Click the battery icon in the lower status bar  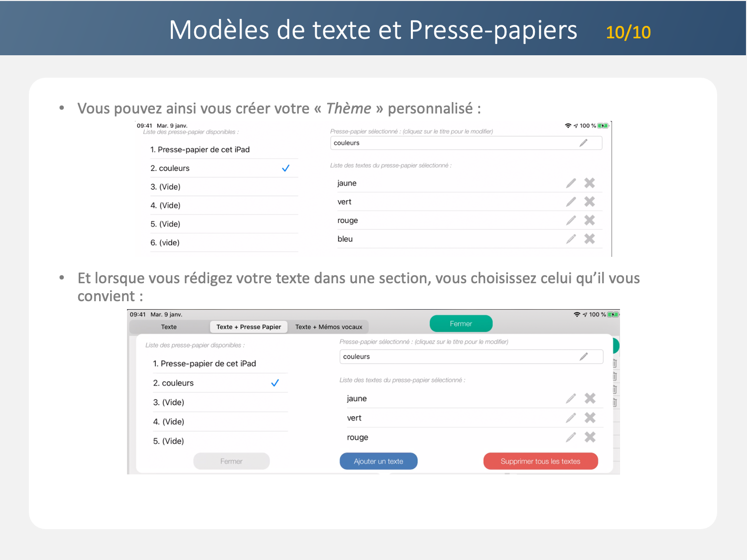(613, 315)
